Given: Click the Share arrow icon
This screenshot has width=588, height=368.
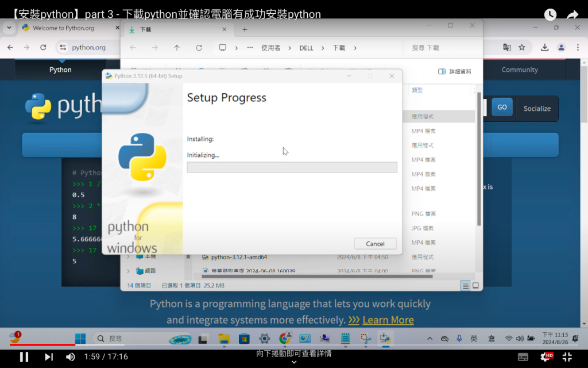Looking at the screenshot, I should (x=572, y=14).
